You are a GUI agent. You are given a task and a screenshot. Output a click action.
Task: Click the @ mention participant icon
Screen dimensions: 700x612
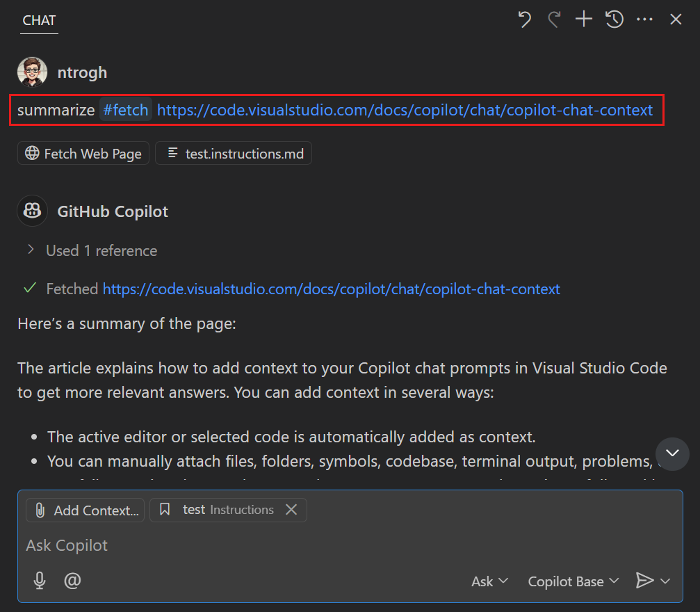[x=72, y=580]
